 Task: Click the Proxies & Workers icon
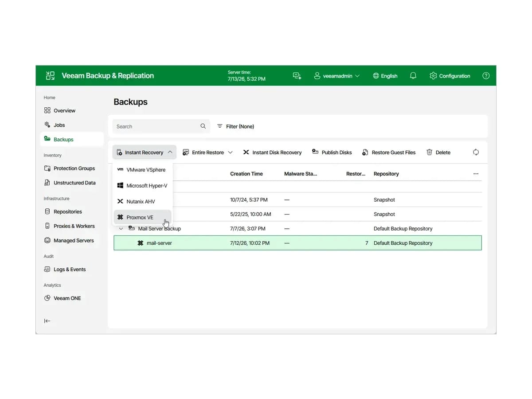point(47,226)
